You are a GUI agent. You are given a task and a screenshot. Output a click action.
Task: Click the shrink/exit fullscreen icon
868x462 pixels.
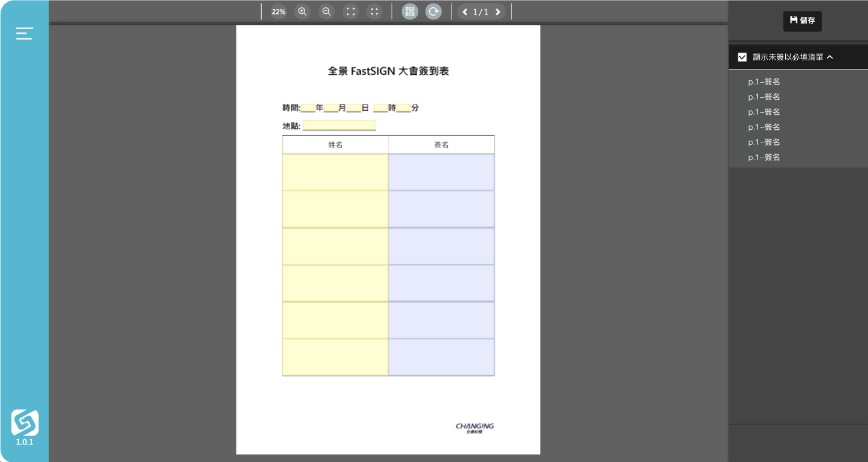(374, 11)
